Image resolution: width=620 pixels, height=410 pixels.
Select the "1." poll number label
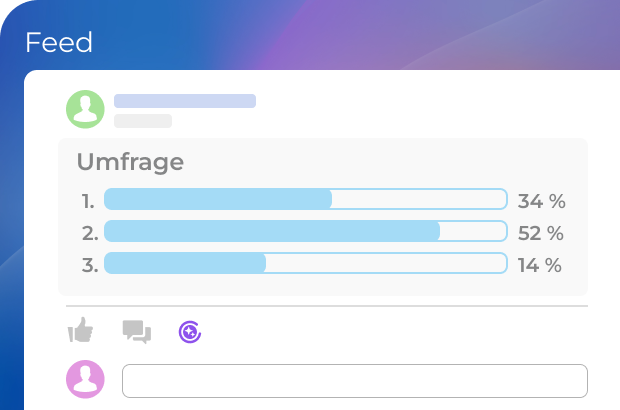tap(89, 201)
